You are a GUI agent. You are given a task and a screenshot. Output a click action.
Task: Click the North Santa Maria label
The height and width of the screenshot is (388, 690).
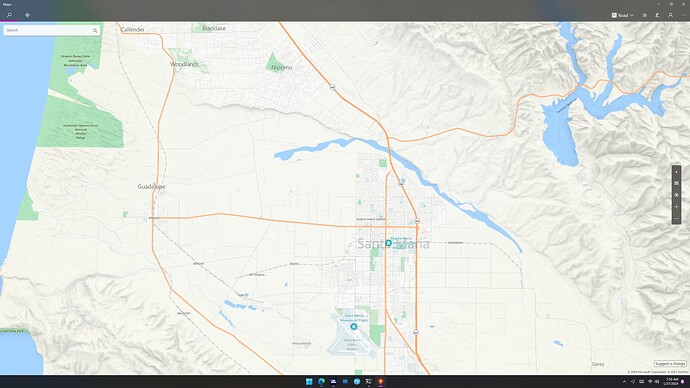[x=371, y=219]
